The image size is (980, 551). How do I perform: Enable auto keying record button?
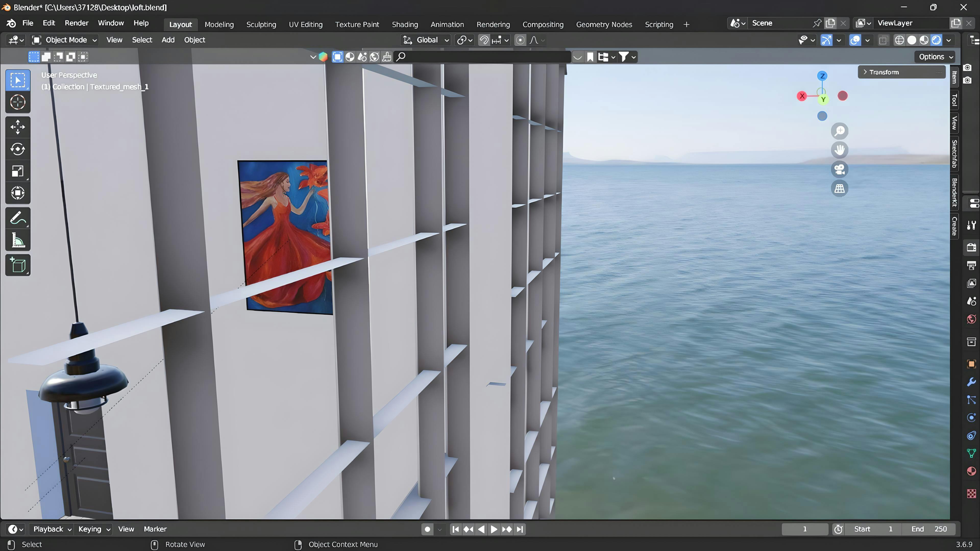(427, 529)
